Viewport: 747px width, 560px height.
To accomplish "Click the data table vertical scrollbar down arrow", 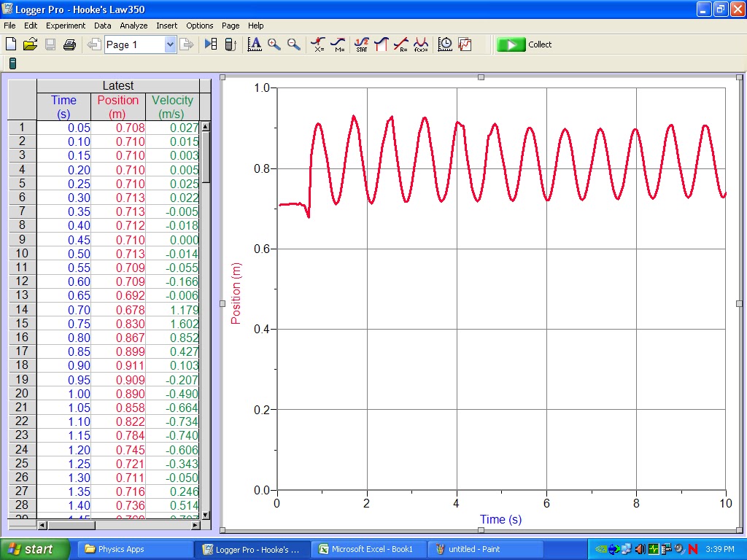I will pos(205,516).
